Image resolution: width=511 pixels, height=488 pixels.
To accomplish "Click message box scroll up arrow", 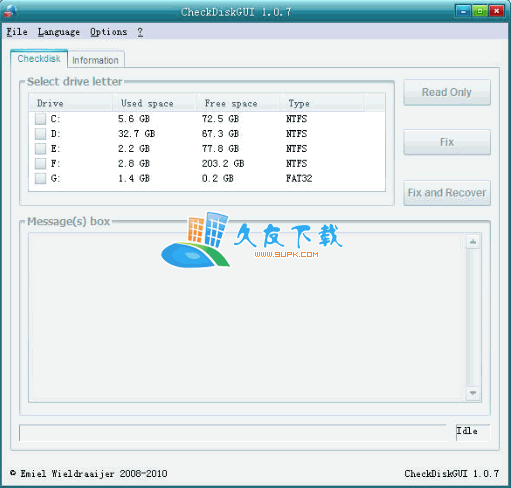I will (x=473, y=241).
